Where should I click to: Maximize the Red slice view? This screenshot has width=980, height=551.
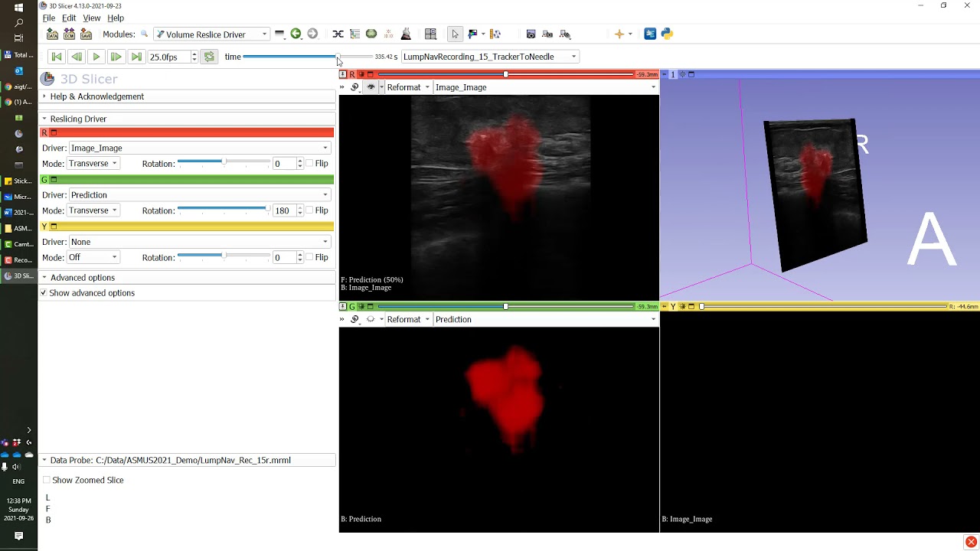371,74
